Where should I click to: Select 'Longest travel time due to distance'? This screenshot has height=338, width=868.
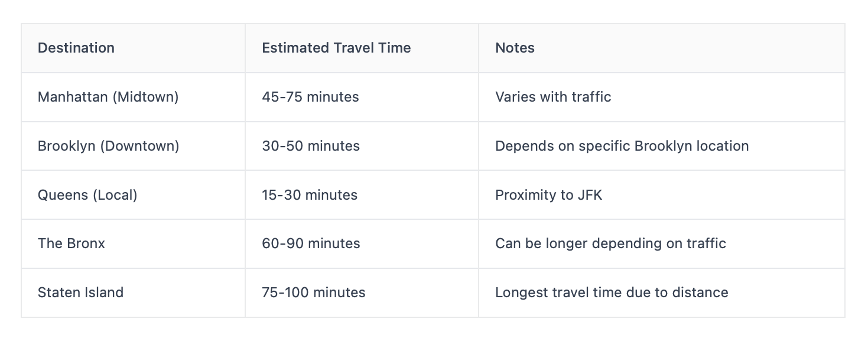tap(612, 292)
